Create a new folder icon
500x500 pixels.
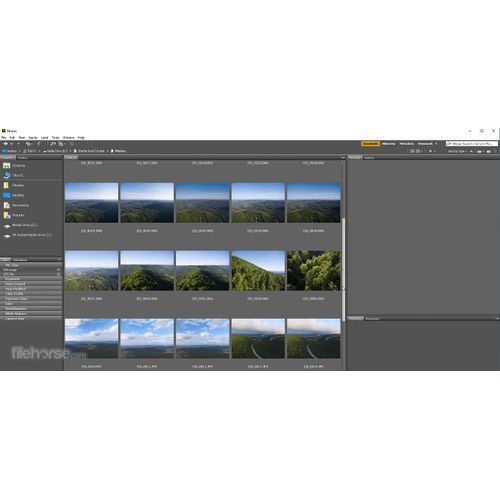[488, 151]
